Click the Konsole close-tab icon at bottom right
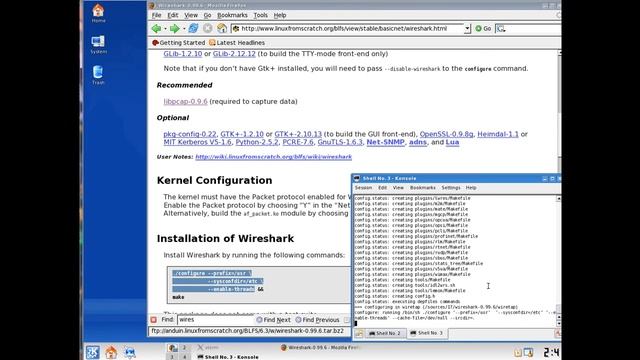Viewport: 640px width, 360px height. (x=558, y=333)
